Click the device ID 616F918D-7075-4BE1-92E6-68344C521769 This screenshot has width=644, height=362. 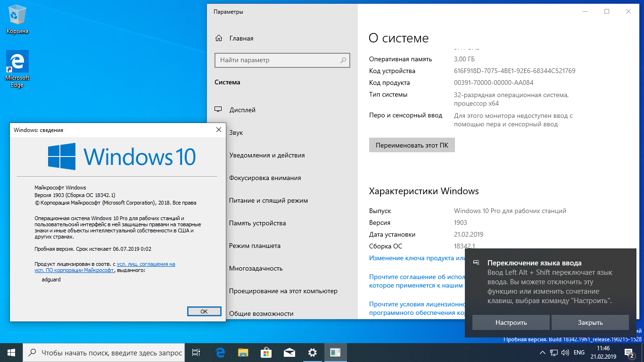pyautogui.click(x=515, y=71)
